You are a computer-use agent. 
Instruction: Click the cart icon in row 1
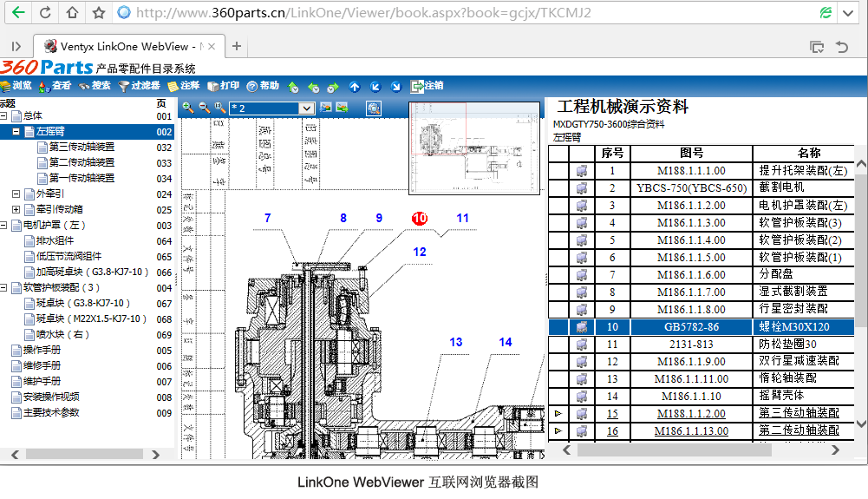[x=581, y=171]
